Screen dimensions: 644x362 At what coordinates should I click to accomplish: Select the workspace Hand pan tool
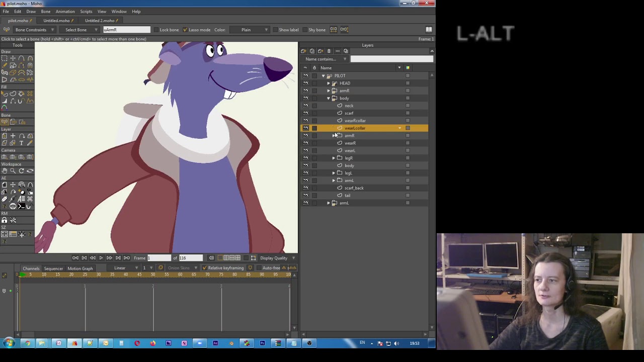(5, 171)
